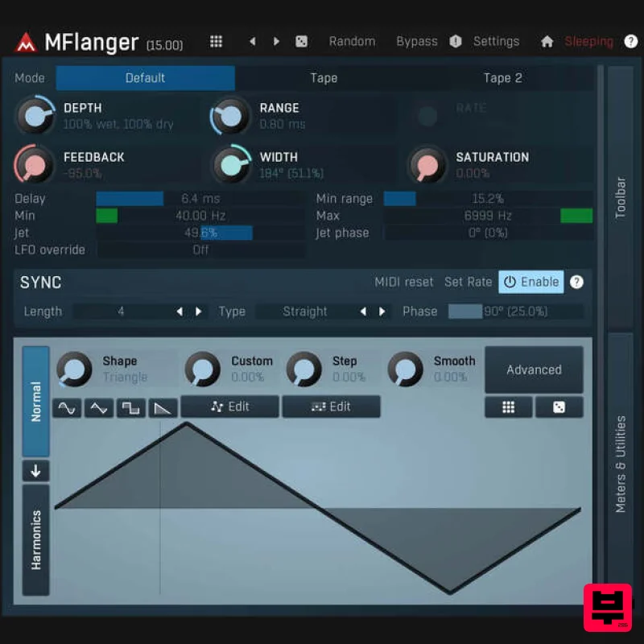Click the envelope Edit button
Image resolution: width=644 pixels, height=644 pixels.
tap(229, 407)
